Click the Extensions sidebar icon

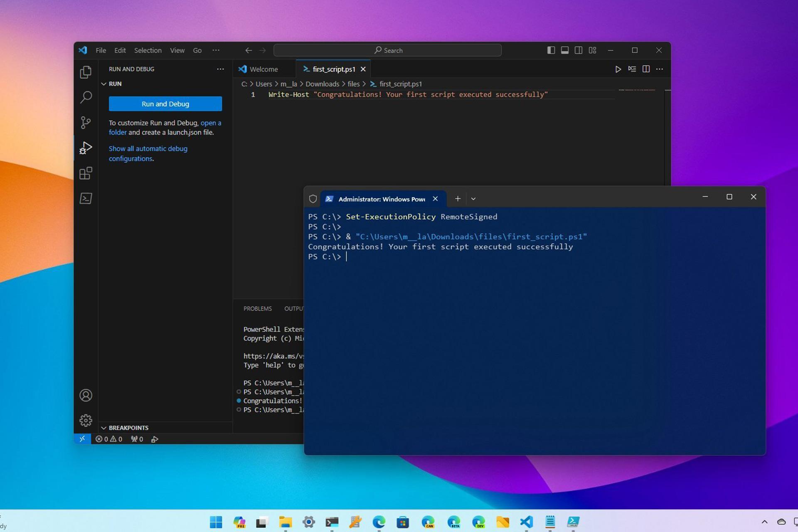pyautogui.click(x=85, y=173)
